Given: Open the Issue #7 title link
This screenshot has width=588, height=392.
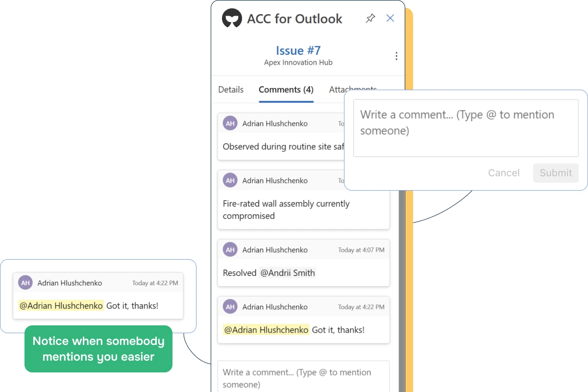Looking at the screenshot, I should click(298, 50).
